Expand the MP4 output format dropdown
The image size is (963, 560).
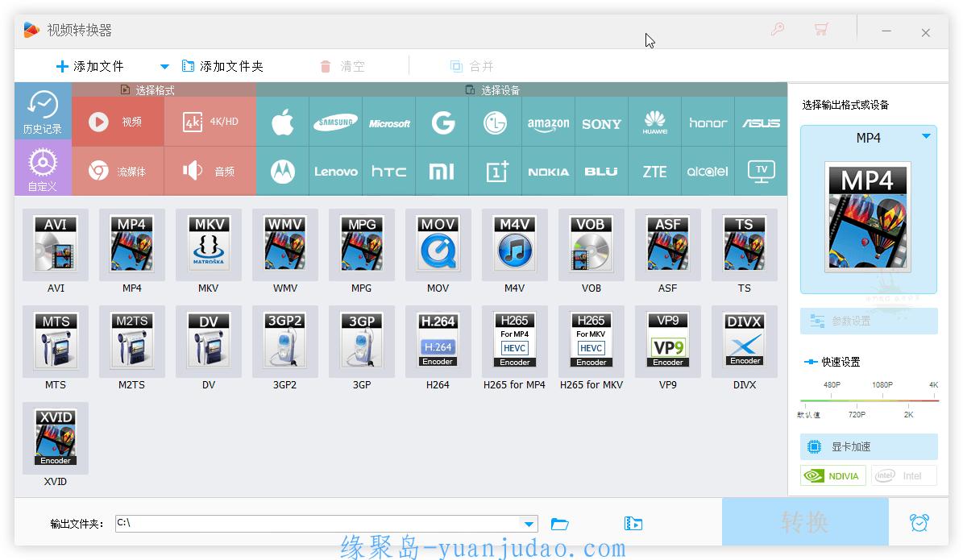point(926,136)
